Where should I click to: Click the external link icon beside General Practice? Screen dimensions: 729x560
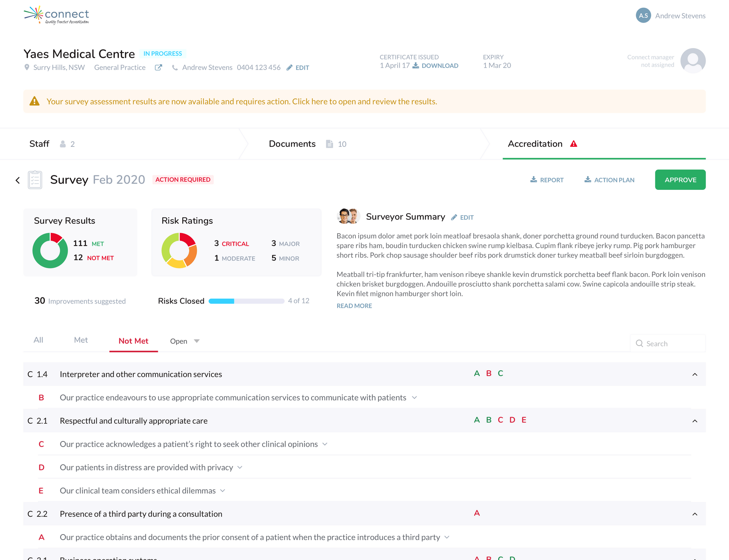click(x=158, y=67)
